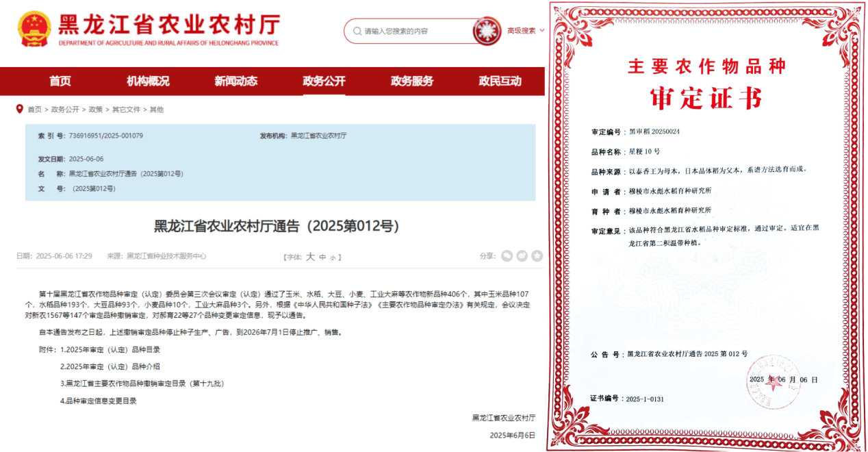Go to 新闻动态 in the nav bar

click(x=236, y=81)
